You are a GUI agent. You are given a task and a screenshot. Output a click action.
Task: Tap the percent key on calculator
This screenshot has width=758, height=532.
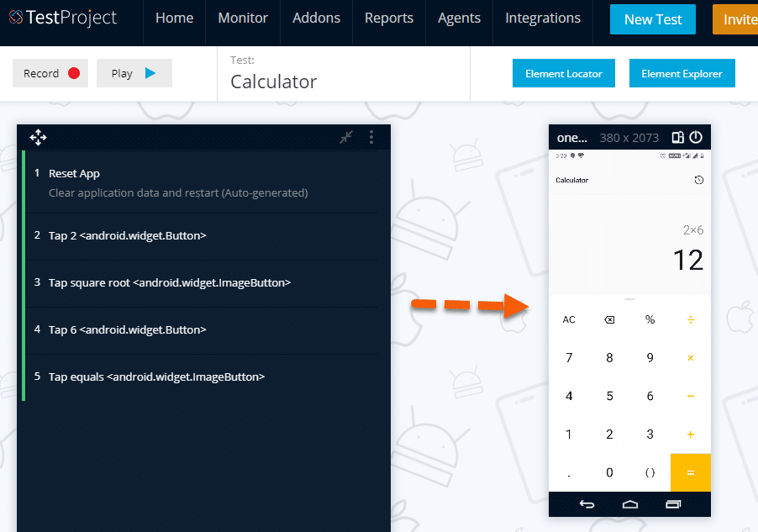pyautogui.click(x=650, y=319)
